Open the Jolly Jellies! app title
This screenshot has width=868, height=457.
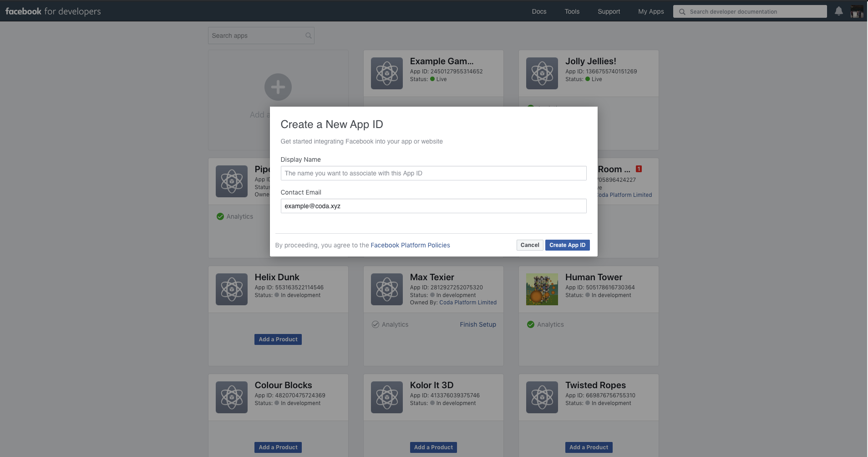[590, 61]
